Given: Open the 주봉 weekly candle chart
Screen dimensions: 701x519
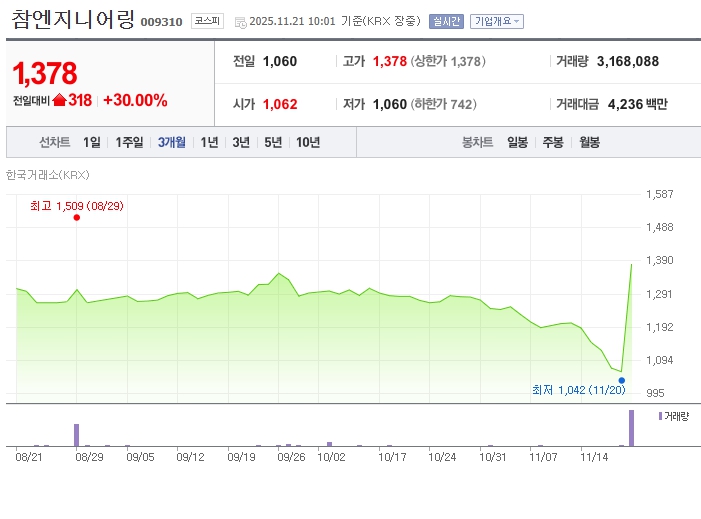Looking at the screenshot, I should (553, 142).
